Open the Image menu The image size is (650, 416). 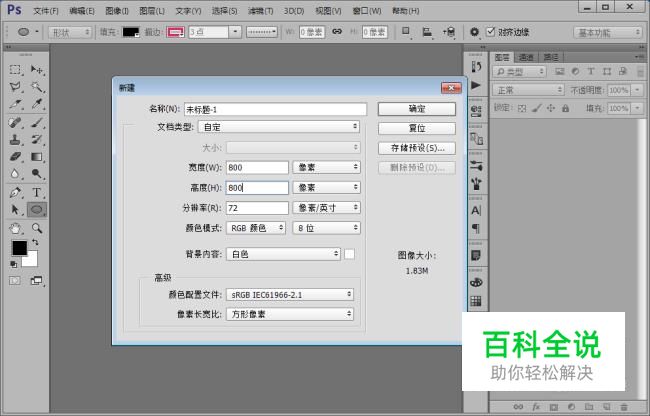117,11
